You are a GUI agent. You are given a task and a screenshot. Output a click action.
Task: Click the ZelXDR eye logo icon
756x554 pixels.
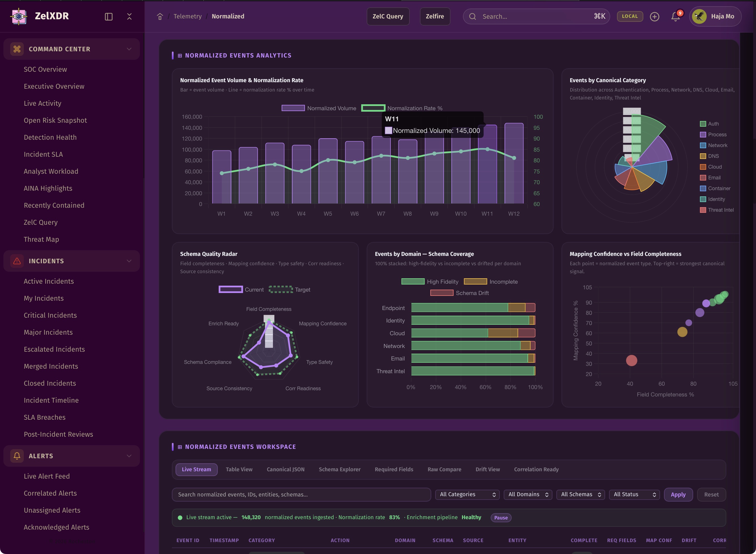(19, 16)
